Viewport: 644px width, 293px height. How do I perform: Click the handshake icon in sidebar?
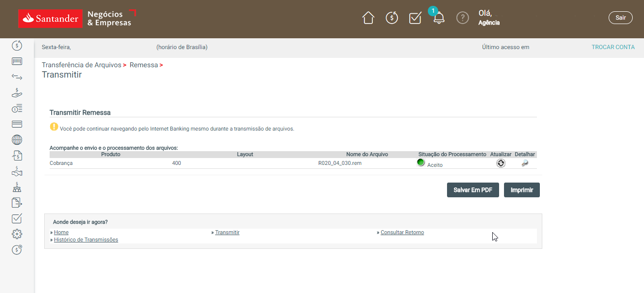17,171
